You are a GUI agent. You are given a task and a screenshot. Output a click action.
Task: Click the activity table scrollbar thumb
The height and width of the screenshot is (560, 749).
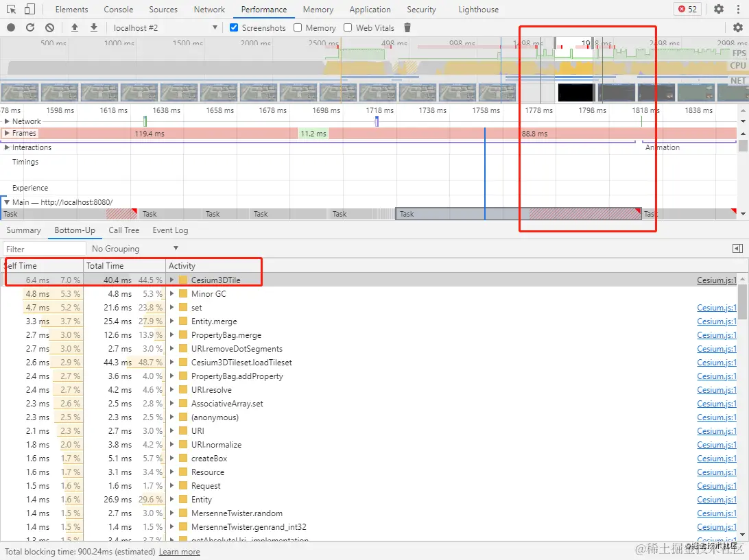pos(742,302)
